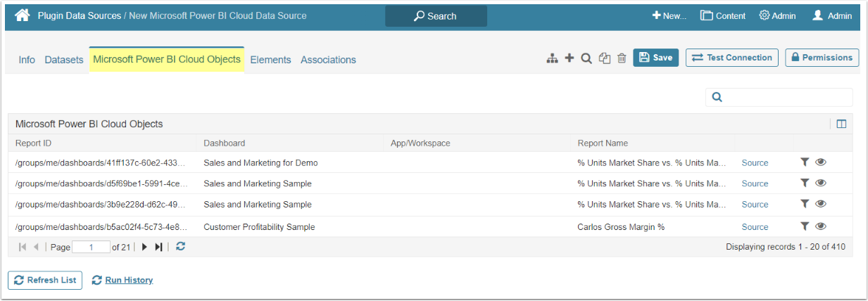868x301 pixels.
Task: Click the page number input field
Action: tap(92, 247)
